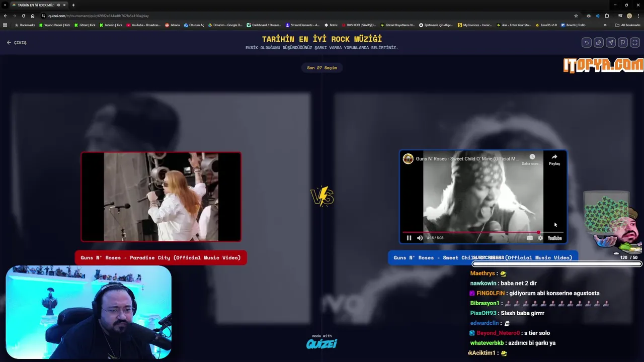Click the Paylaş share icon on video
Viewport: 644px width, 362px height.
tap(554, 159)
